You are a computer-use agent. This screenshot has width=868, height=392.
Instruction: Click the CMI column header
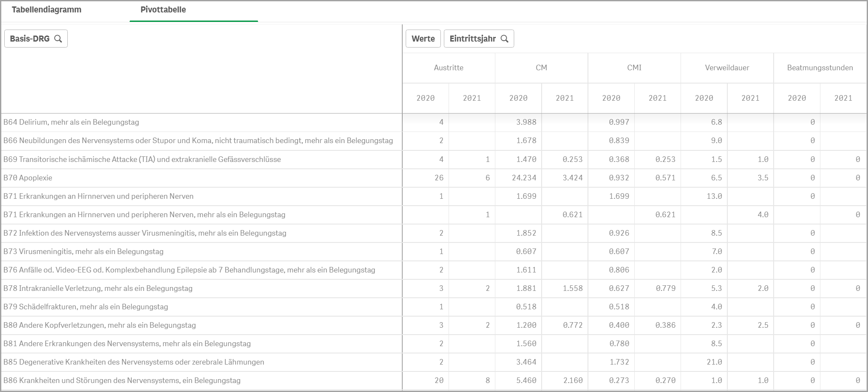tap(634, 68)
